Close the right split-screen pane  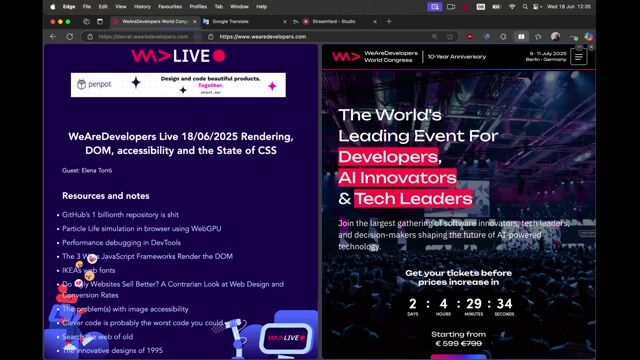pos(591,47)
